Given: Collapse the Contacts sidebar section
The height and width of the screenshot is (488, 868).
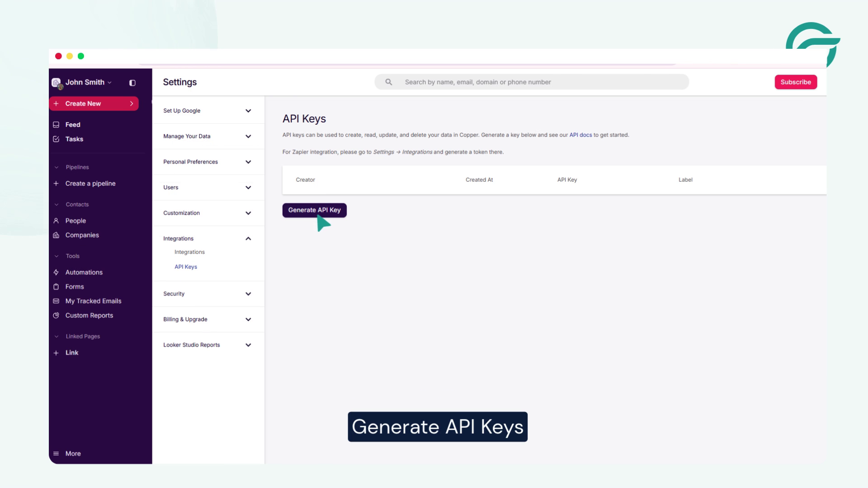Looking at the screenshot, I should (x=57, y=205).
